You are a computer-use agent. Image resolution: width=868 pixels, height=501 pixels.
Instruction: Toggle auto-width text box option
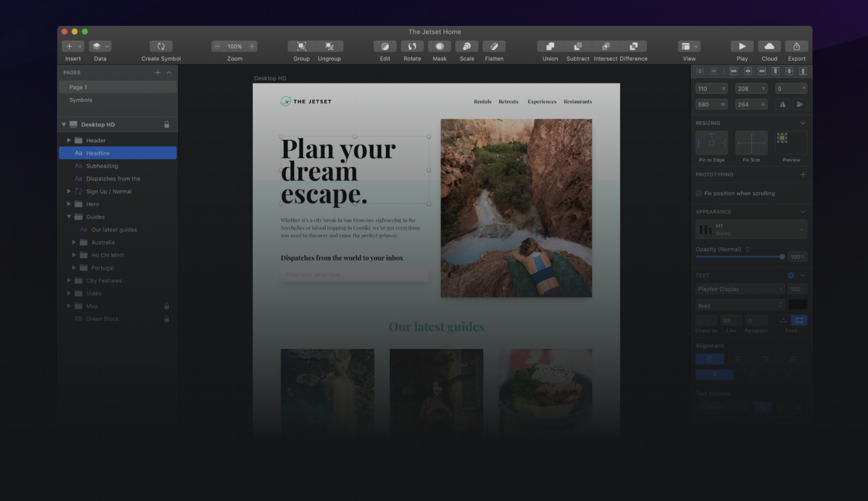783,320
